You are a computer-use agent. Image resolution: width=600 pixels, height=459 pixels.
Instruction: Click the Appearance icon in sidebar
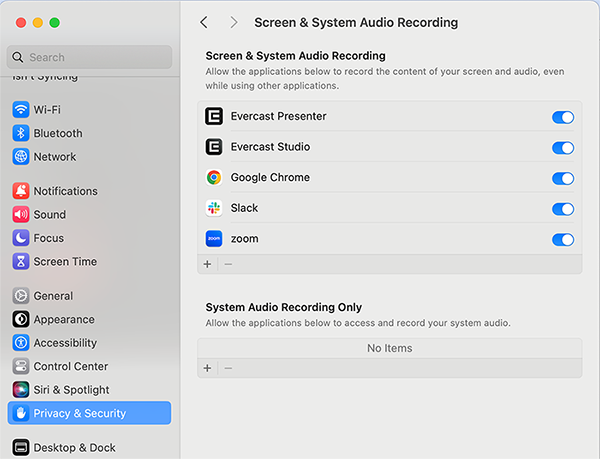(x=21, y=319)
